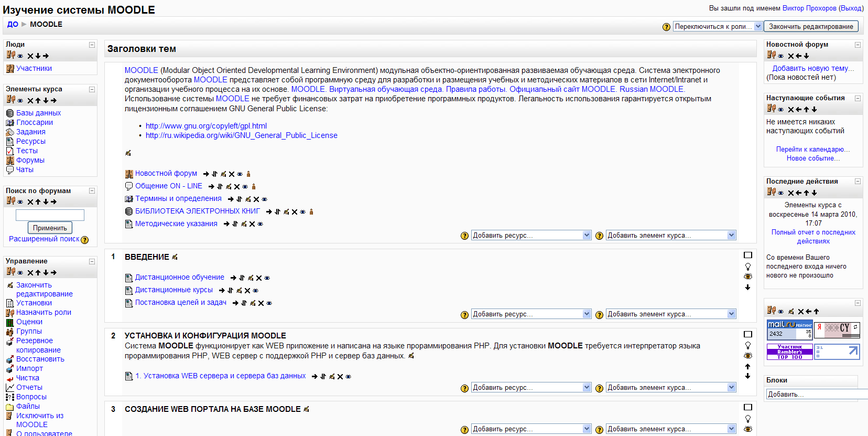Open Установки in the Управление block
The width and height of the screenshot is (868, 436).
click(x=34, y=303)
